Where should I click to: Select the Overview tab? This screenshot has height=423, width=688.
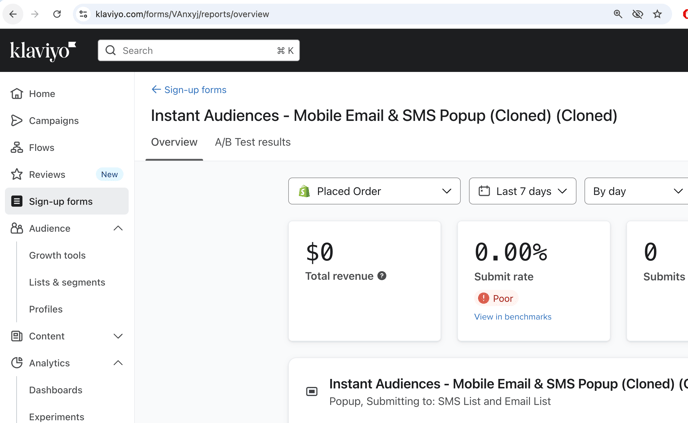coord(174,142)
